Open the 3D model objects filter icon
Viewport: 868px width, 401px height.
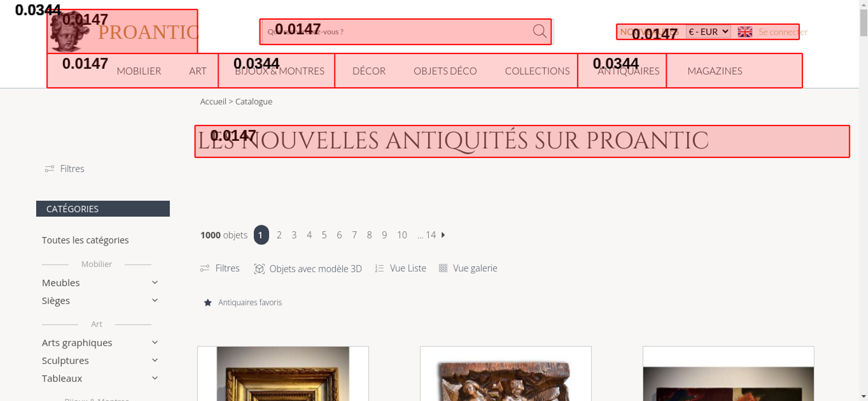tap(259, 268)
